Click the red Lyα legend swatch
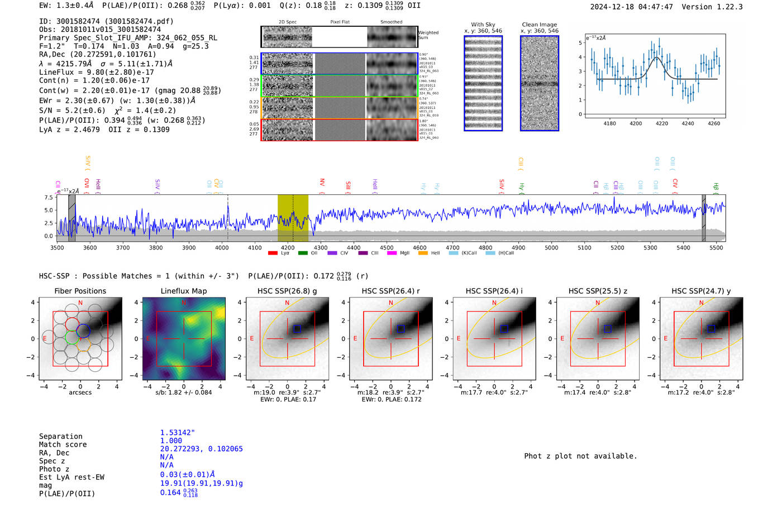The image size is (782, 532). (273, 253)
